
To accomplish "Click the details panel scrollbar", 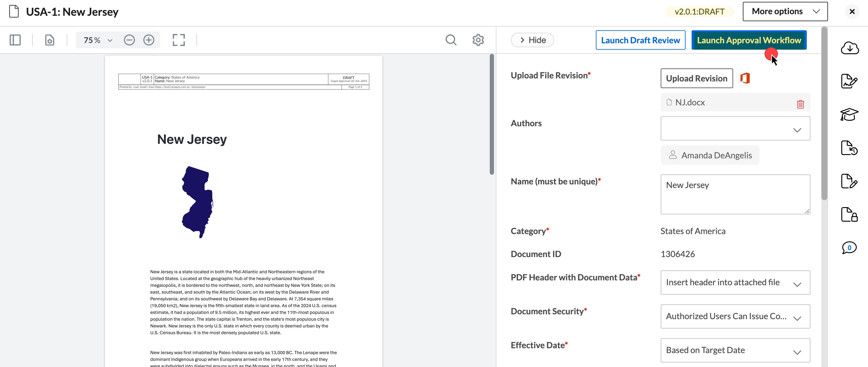I will (824, 114).
